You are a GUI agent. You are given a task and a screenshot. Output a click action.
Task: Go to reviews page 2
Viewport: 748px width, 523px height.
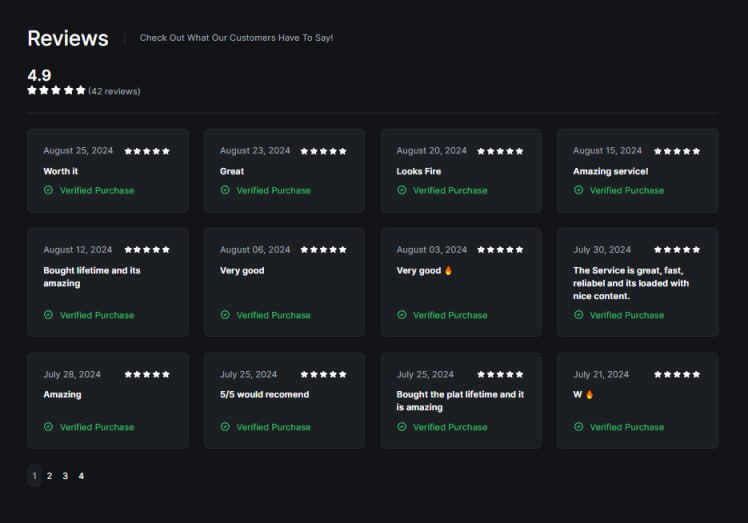pyautogui.click(x=49, y=476)
